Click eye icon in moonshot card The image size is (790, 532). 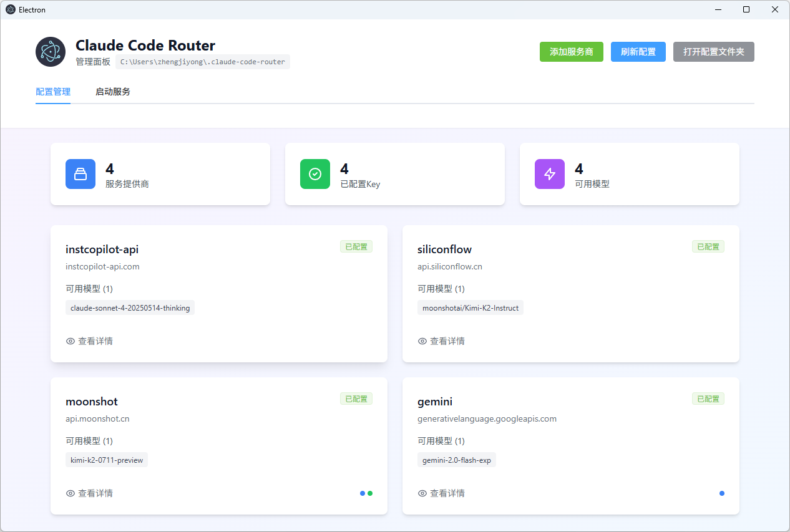coord(71,493)
